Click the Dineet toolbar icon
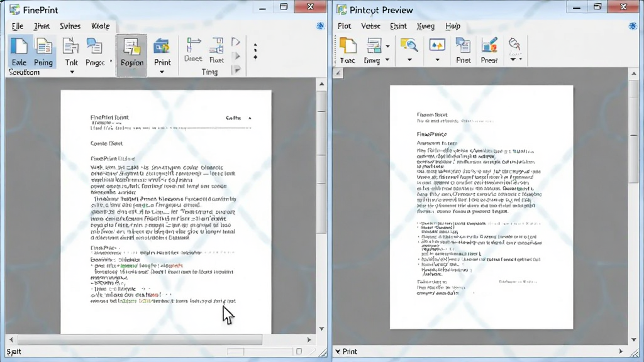Viewport: 644px width, 362px height. [193, 49]
